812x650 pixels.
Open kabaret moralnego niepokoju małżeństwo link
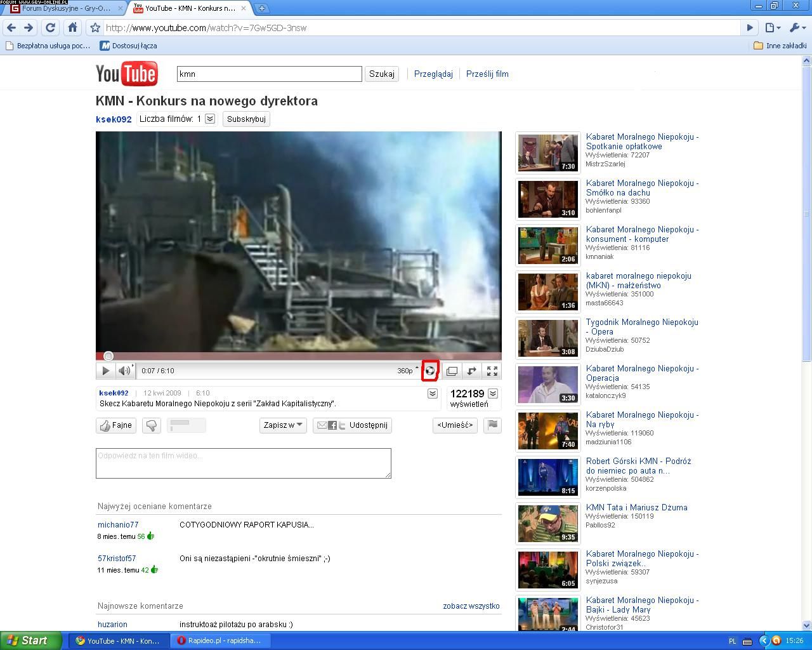tap(639, 281)
